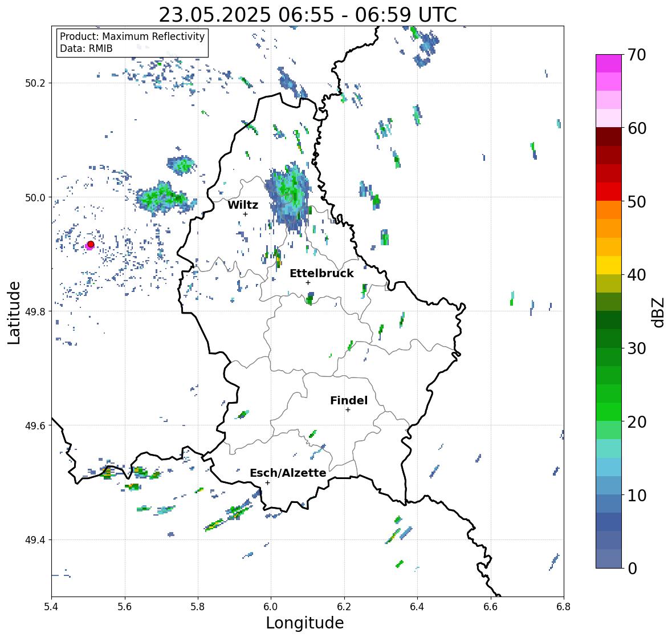Image resolution: width=672 pixels, height=637 pixels.
Task: Click the Latitude axis label
Action: (x=14, y=313)
